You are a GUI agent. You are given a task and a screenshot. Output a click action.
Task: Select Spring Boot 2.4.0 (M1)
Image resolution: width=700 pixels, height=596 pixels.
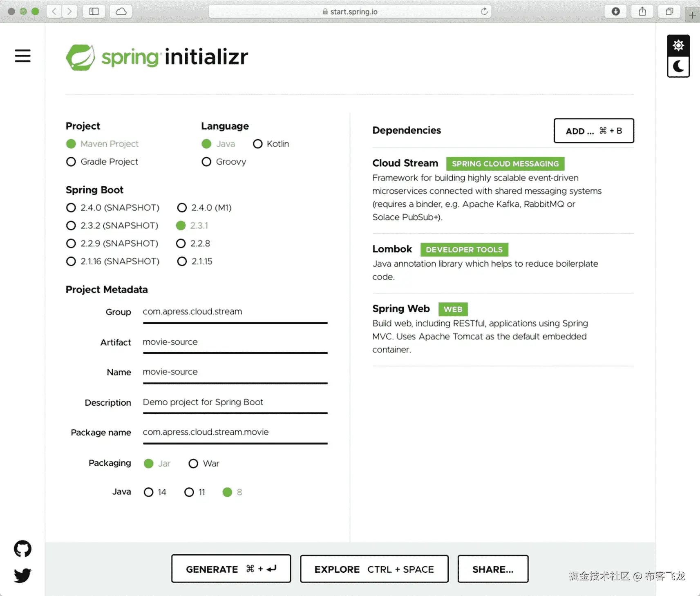(204, 208)
